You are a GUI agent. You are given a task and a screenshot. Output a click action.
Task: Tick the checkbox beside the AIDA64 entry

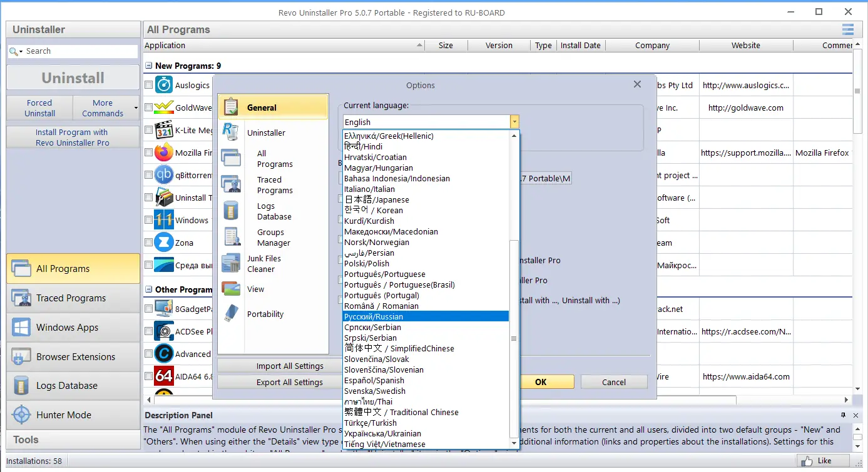pyautogui.click(x=148, y=376)
